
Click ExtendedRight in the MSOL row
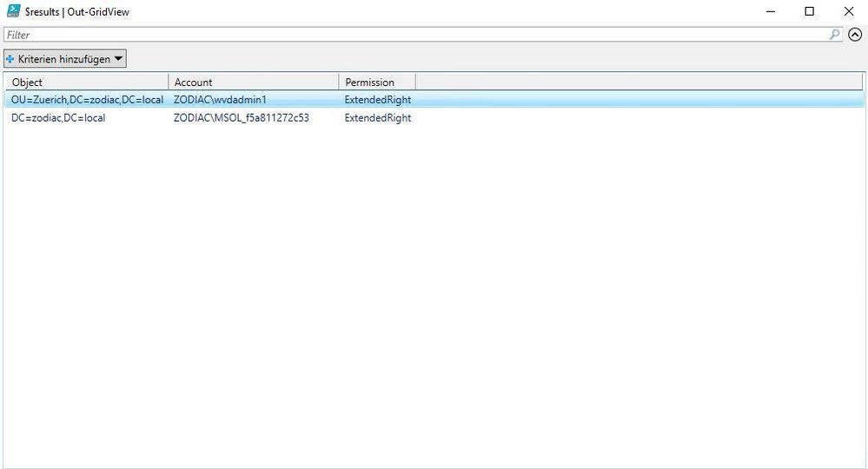(x=378, y=118)
